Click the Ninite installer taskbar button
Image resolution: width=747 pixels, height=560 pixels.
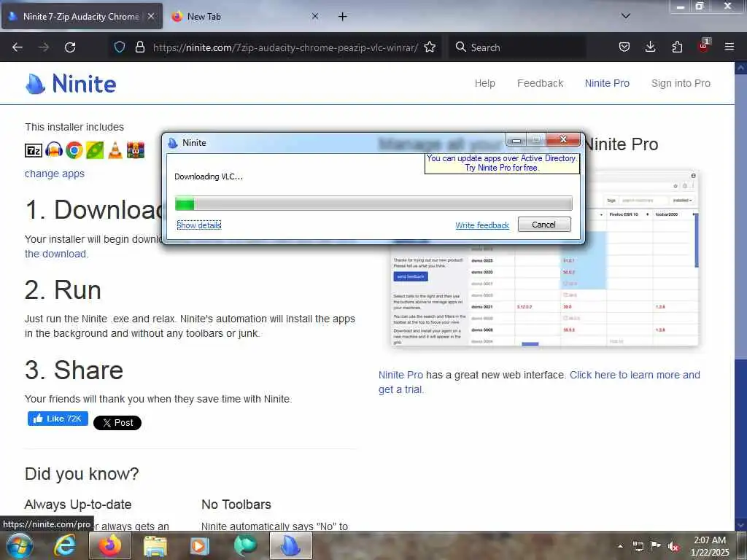(x=290, y=545)
